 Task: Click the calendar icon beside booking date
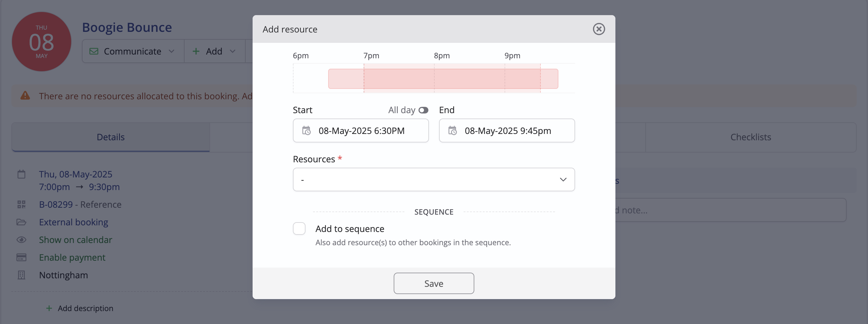tap(21, 174)
